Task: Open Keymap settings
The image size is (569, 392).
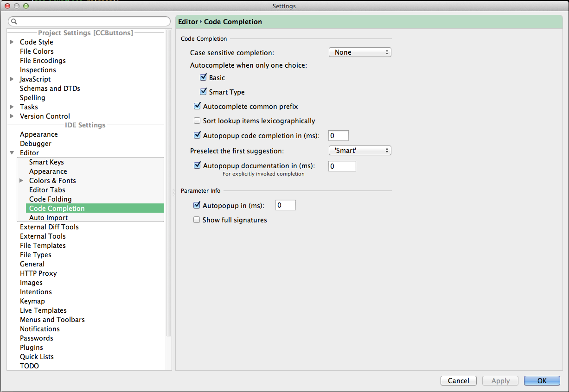Action: (32, 301)
